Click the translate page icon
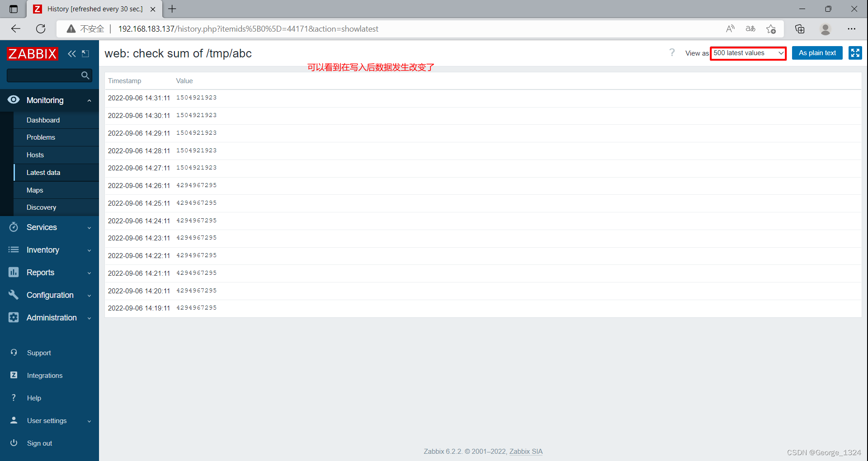The image size is (868, 461). (x=750, y=29)
